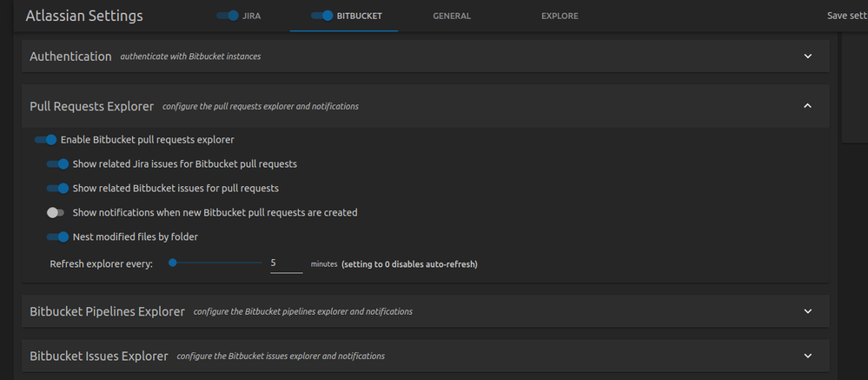This screenshot has width=868, height=380.
Task: Open the JIRA tab
Action: (x=251, y=16)
